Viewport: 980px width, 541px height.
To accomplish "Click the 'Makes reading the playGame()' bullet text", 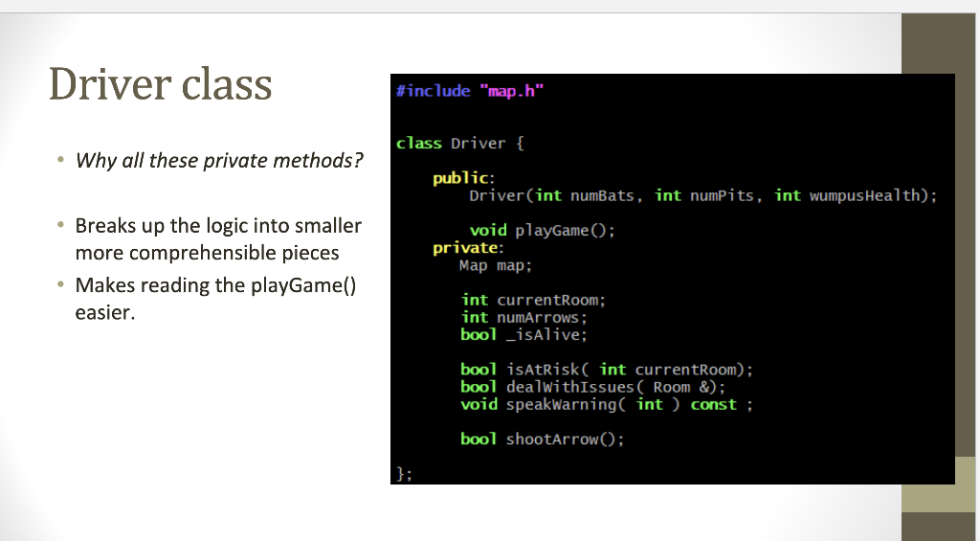I will click(x=215, y=285).
